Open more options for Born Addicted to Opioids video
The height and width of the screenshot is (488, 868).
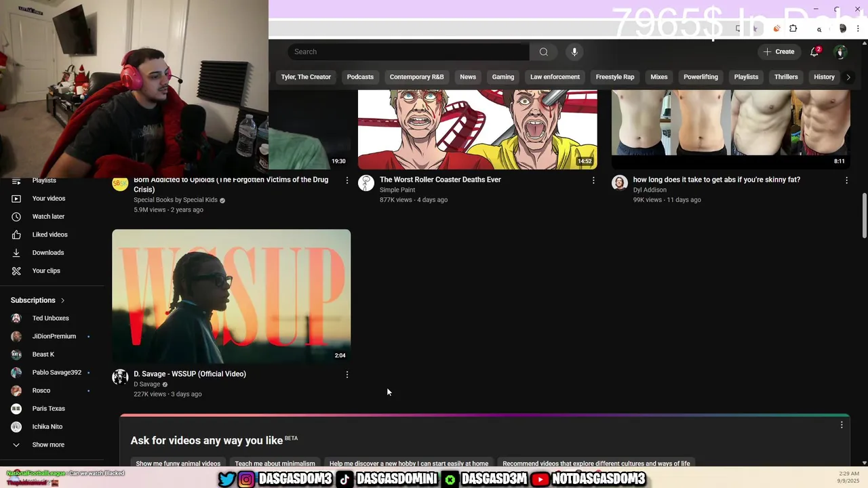click(347, 180)
